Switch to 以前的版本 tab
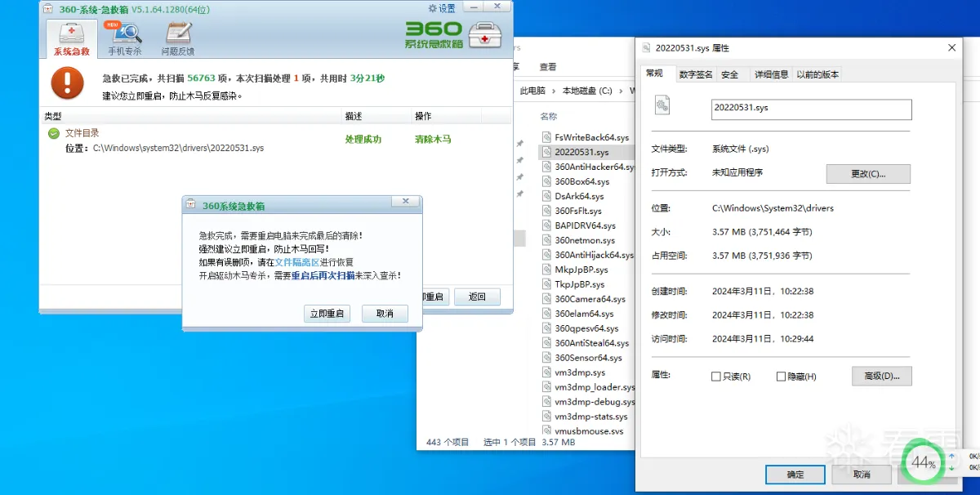This screenshot has height=495, width=980. pos(817,74)
